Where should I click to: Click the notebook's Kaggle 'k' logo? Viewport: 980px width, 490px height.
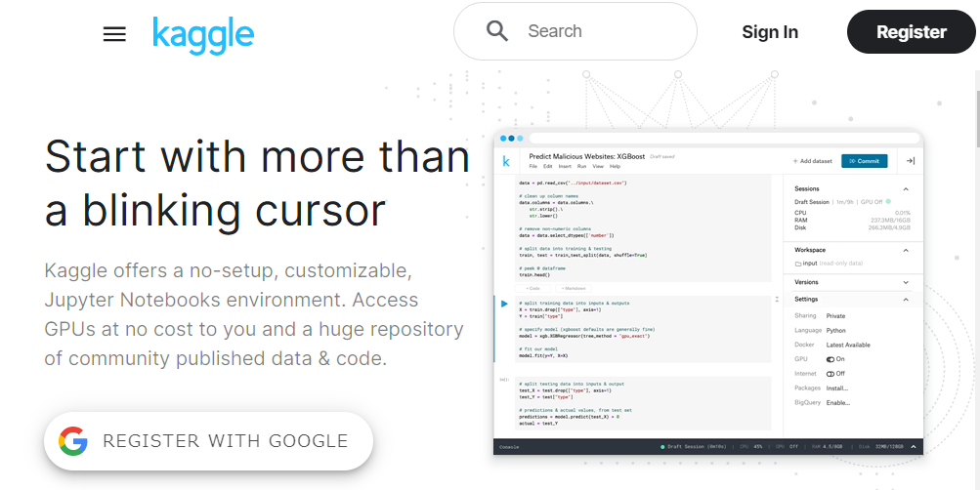(x=506, y=161)
